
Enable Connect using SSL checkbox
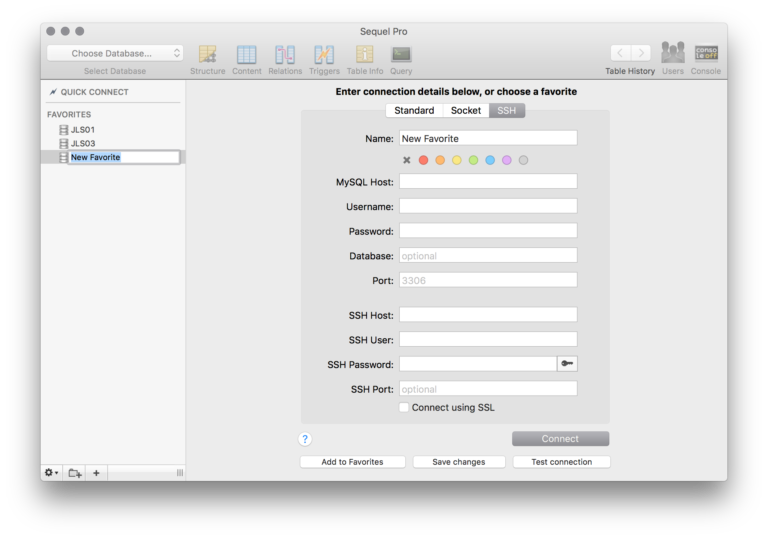pyautogui.click(x=404, y=408)
